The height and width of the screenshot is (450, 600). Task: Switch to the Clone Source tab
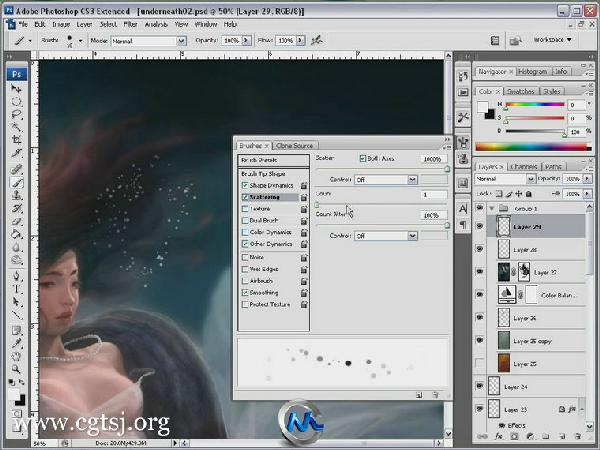pos(295,145)
